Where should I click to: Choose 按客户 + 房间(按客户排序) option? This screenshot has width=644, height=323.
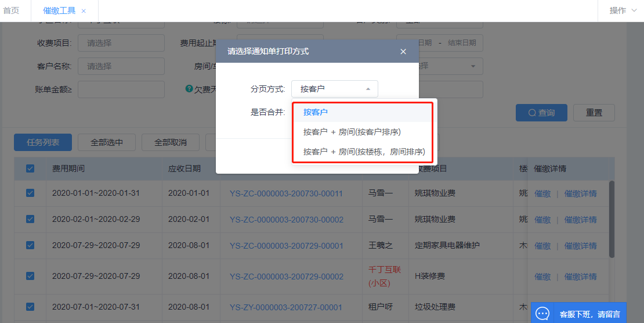pyautogui.click(x=362, y=132)
